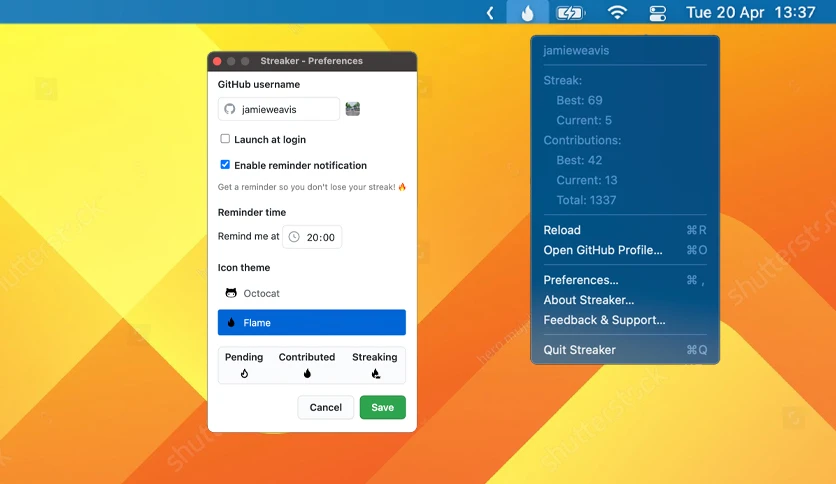Click the flame icon in Flame row
Viewport: 836px width, 484px height.
tap(231, 322)
